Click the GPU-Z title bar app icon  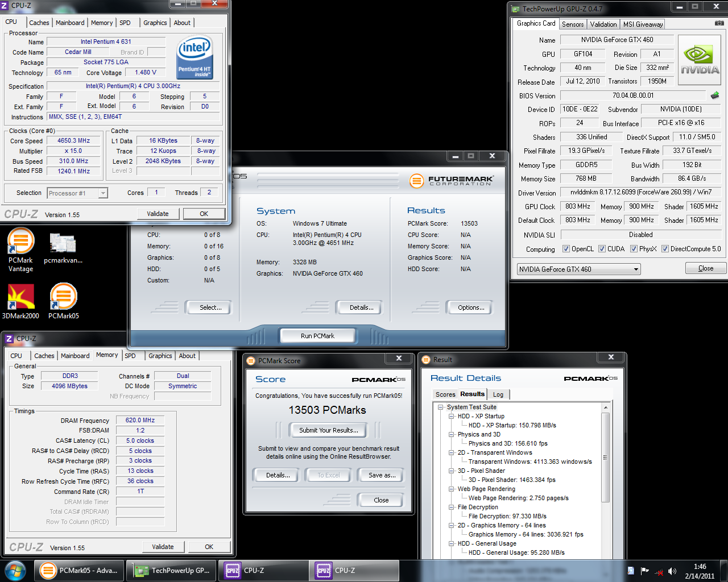515,9
